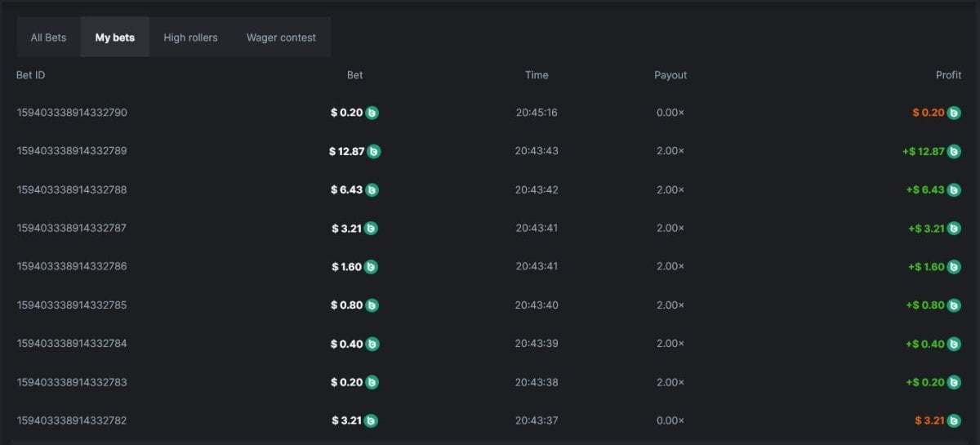Open the High rollers tab
The height and width of the screenshot is (445, 980).
pyautogui.click(x=190, y=38)
